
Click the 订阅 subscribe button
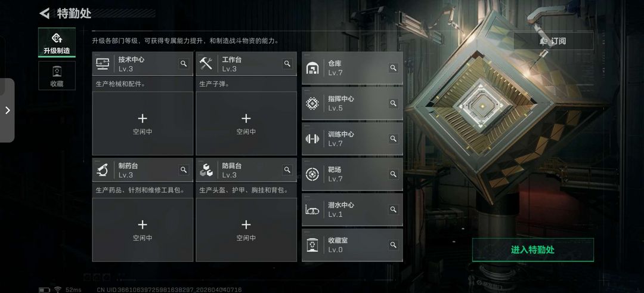[553, 41]
